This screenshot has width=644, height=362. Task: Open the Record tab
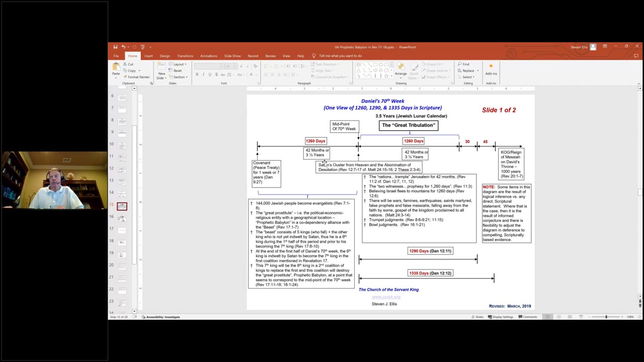click(x=253, y=56)
